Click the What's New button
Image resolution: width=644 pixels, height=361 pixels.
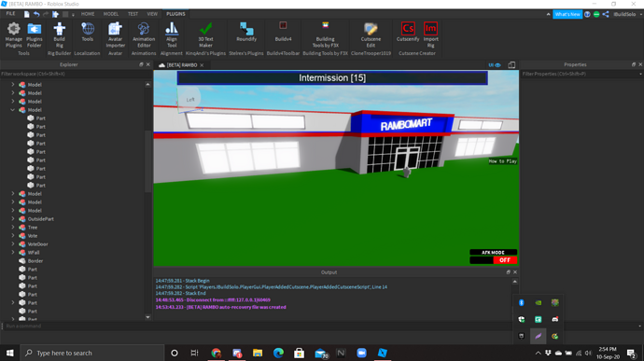click(567, 14)
